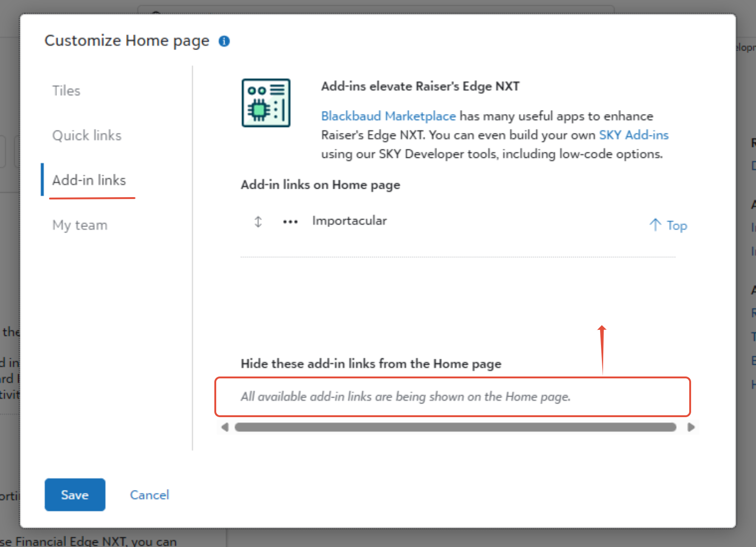Click the horizontal scrollbar right arrow
Viewport: 756px width, 547px height.
(x=691, y=427)
